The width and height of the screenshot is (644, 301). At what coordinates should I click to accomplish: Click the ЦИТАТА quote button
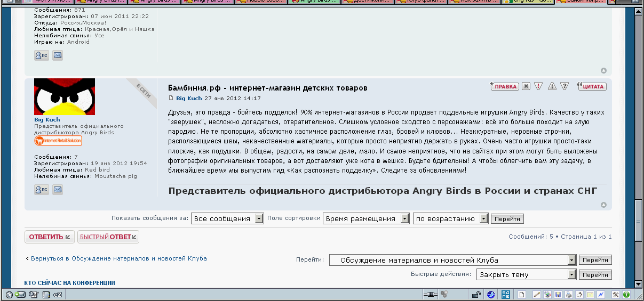tap(592, 86)
